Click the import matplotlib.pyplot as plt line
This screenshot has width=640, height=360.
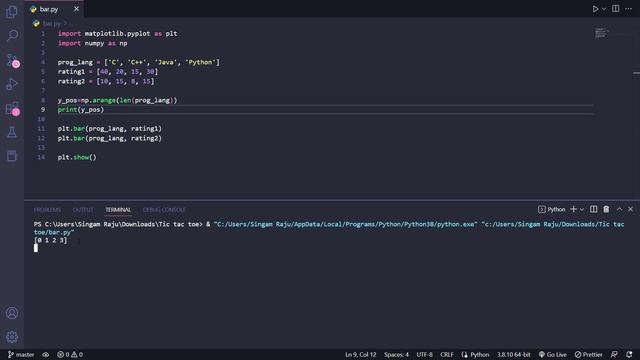(118, 33)
